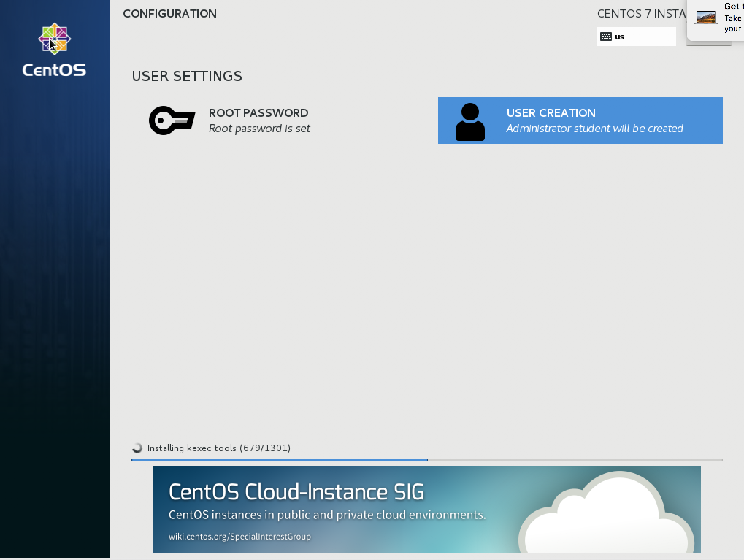Open the USER CREATION settings
The image size is (744, 560).
click(x=580, y=120)
